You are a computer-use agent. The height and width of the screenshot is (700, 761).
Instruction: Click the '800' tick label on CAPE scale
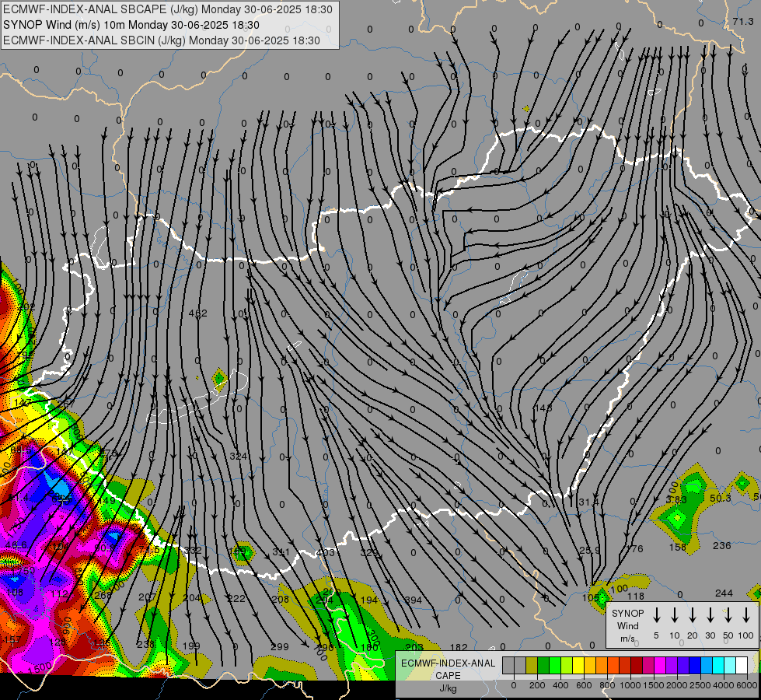(x=607, y=685)
